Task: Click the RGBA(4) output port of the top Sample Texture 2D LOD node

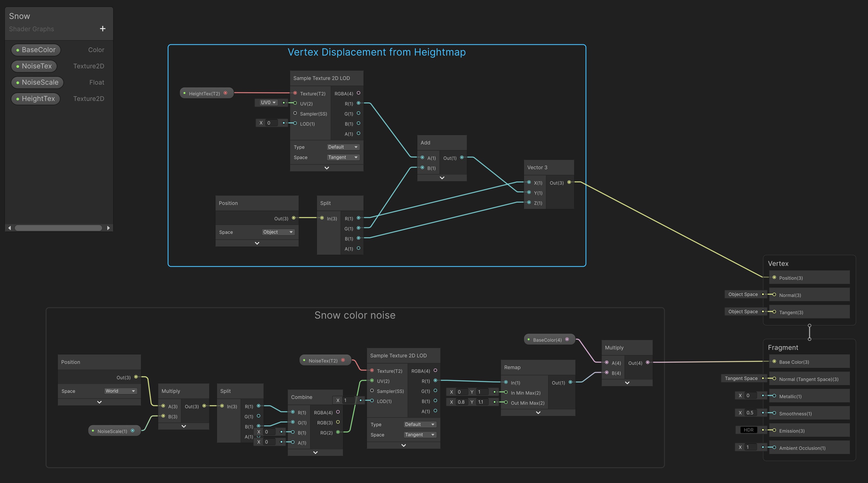Action: (x=359, y=93)
